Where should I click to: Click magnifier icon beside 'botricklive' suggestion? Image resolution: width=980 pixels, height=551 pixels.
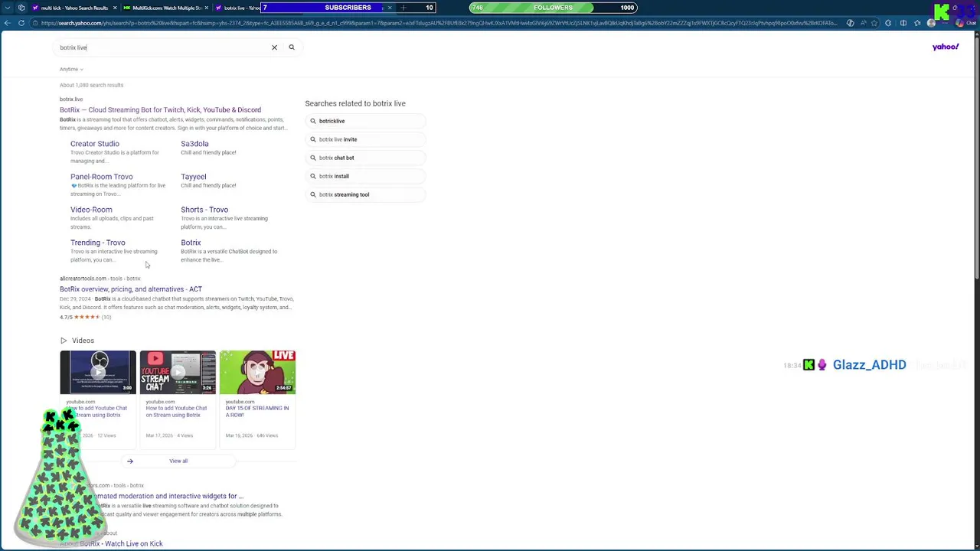312,121
